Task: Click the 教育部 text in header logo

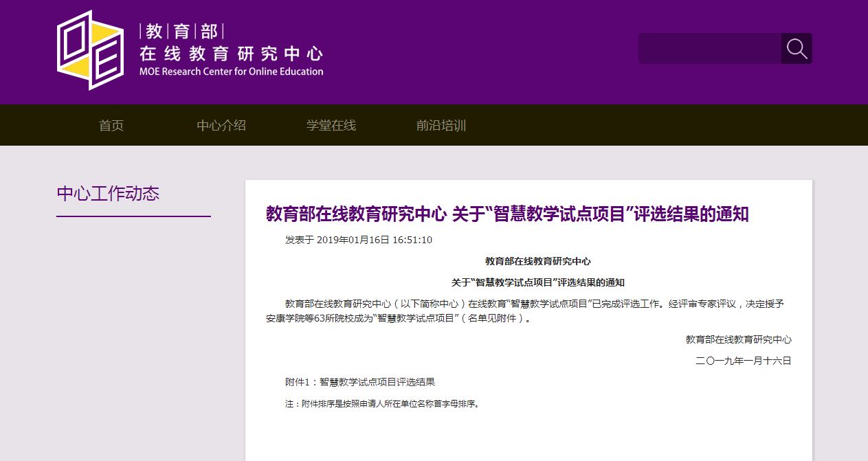Action: pos(181,31)
